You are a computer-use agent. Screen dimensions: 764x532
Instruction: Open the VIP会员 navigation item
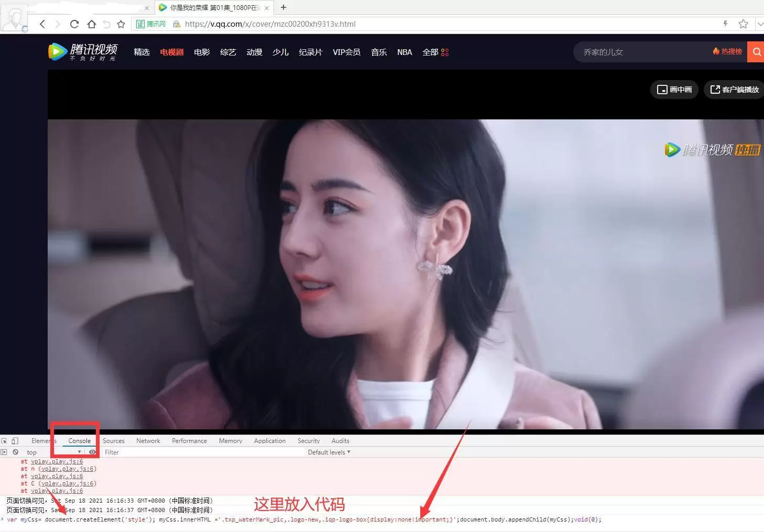[x=346, y=52]
